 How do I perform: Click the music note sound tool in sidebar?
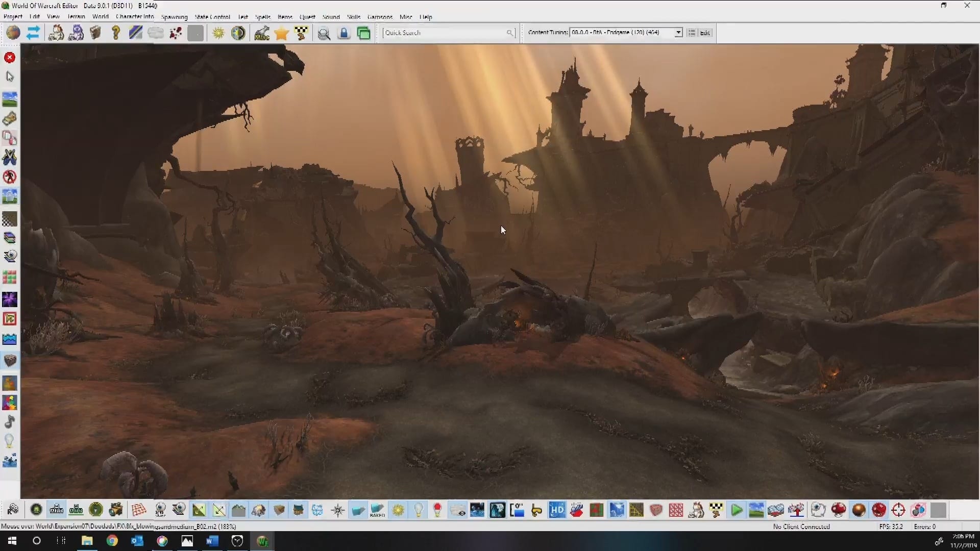tap(10, 422)
